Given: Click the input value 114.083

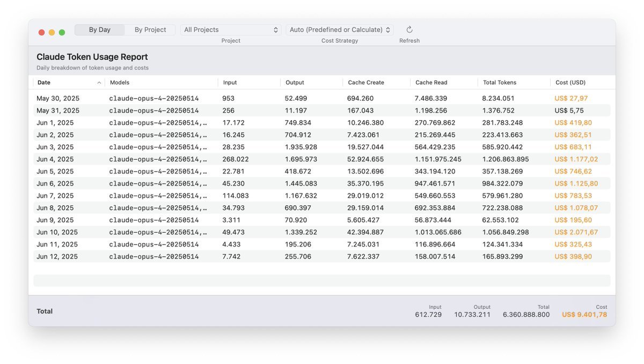Looking at the screenshot, I should pos(236,196).
